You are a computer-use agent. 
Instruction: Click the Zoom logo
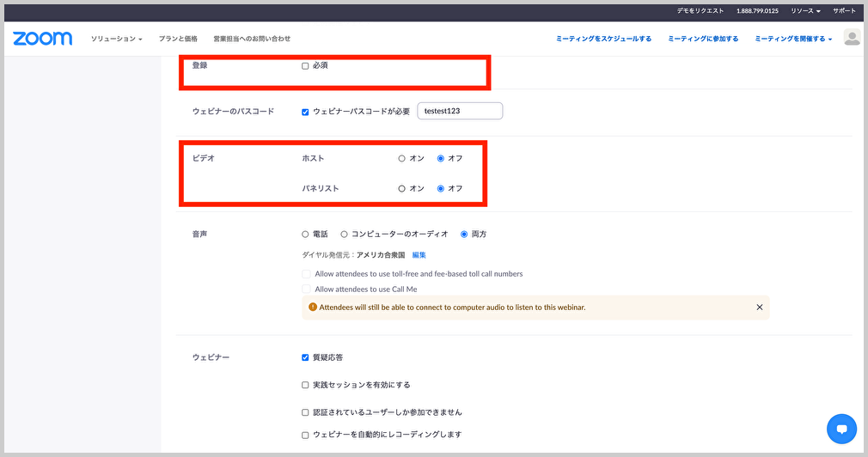pyautogui.click(x=43, y=38)
